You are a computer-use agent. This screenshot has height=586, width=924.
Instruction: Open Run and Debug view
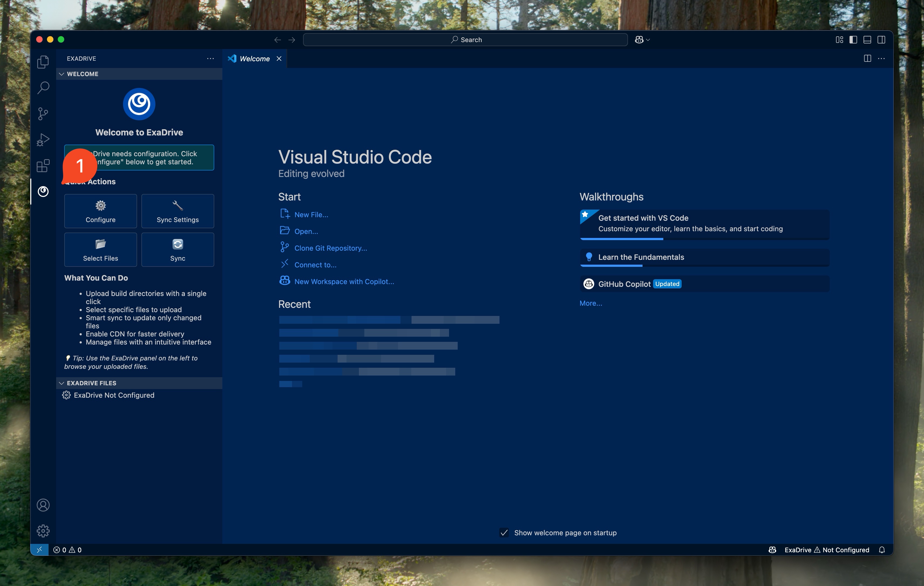tap(43, 139)
